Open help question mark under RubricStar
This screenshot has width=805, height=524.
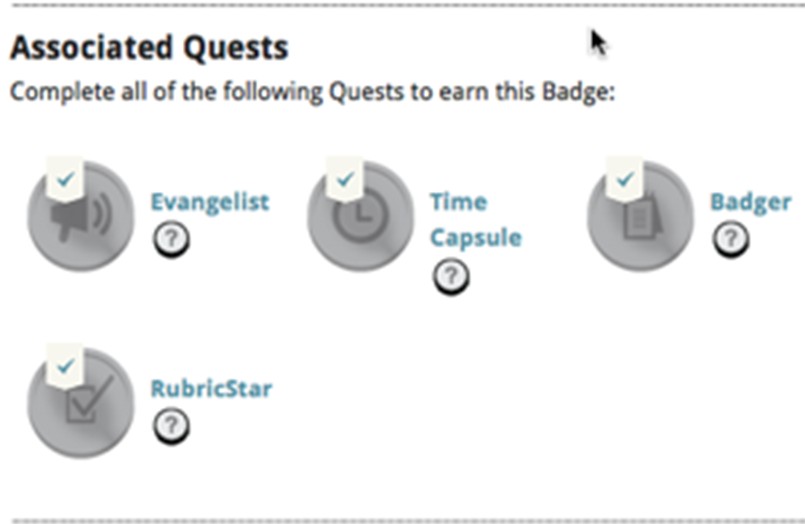(171, 425)
